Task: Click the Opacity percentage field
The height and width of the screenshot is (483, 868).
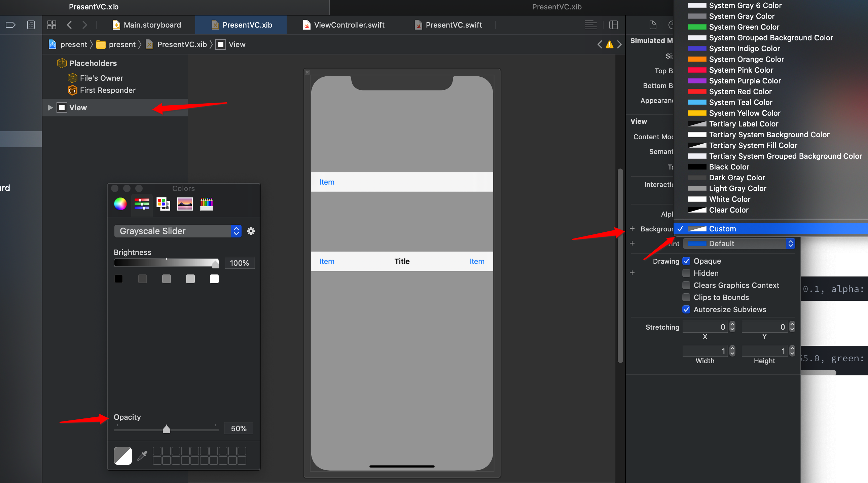Action: click(239, 429)
